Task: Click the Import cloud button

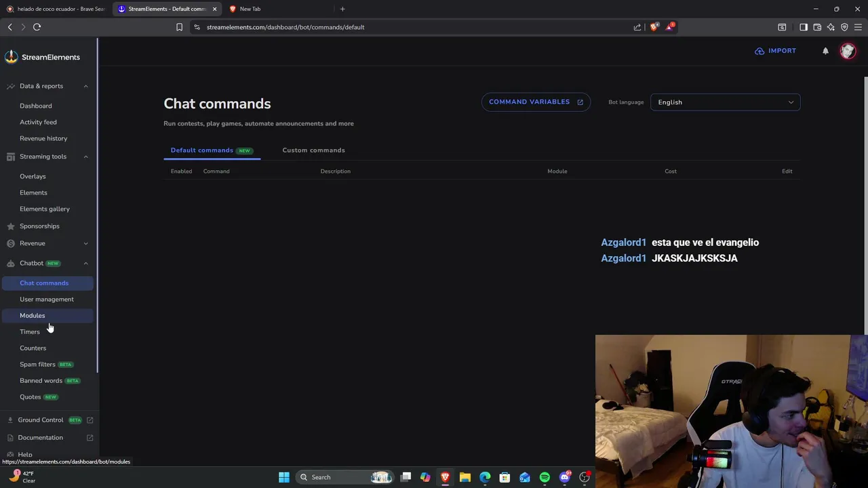Action: click(775, 51)
